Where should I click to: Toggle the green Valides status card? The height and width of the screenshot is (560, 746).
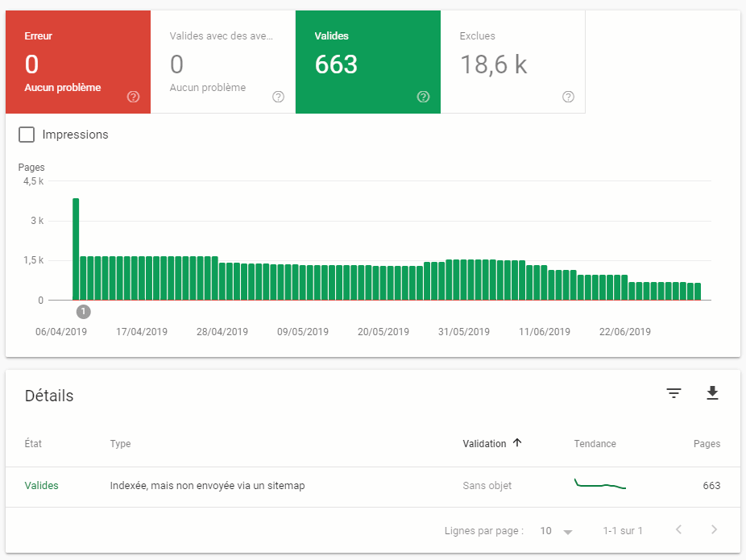(x=367, y=62)
